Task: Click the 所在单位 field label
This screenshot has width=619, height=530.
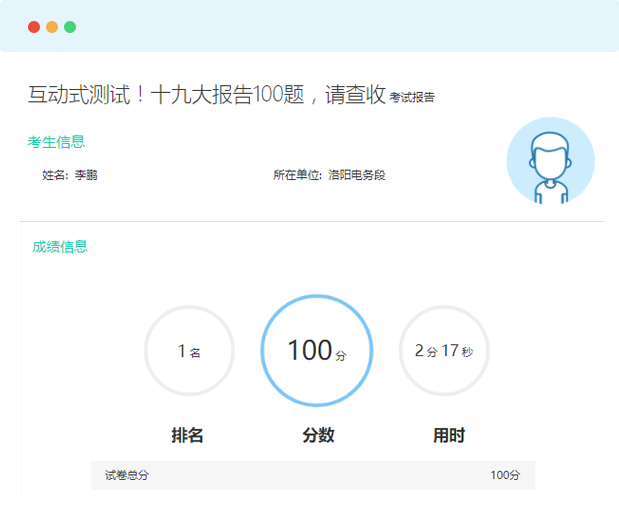Action: (297, 175)
